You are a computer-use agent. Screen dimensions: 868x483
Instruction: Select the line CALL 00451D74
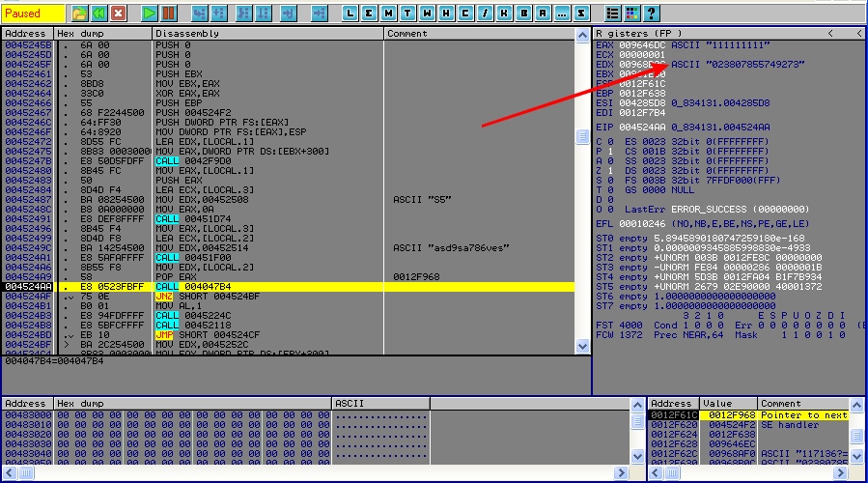(x=288, y=218)
